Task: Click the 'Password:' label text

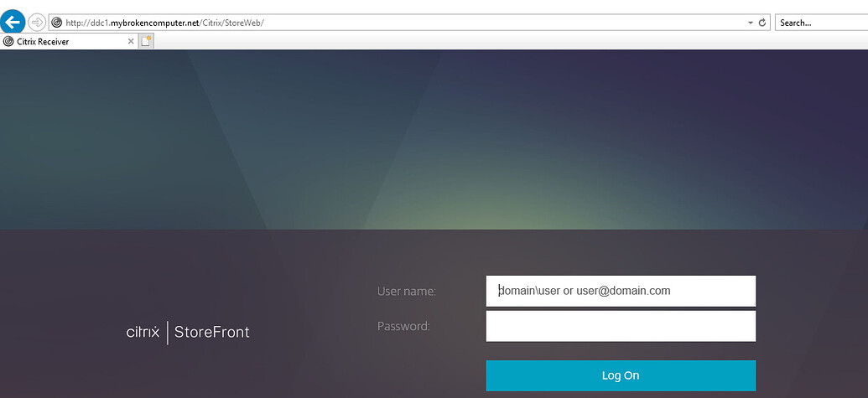Action: pos(403,327)
